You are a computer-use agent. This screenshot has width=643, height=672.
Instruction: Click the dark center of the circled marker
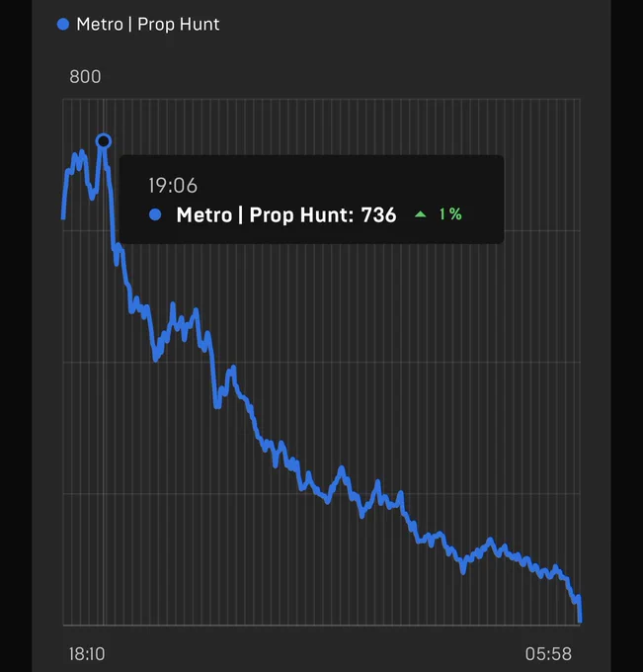(104, 141)
